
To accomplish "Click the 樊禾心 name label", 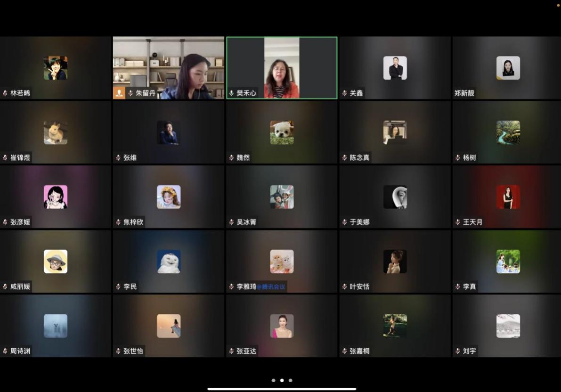I will [x=246, y=93].
